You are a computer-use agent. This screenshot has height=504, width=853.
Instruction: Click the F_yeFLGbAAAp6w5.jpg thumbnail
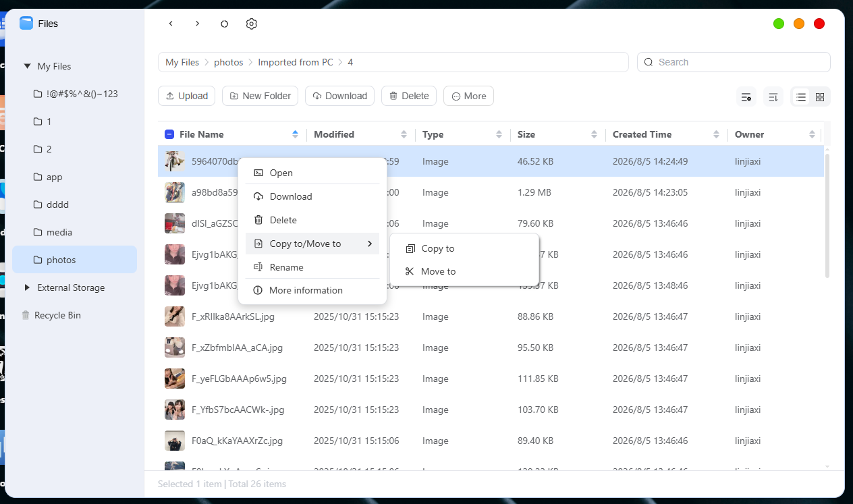point(175,379)
